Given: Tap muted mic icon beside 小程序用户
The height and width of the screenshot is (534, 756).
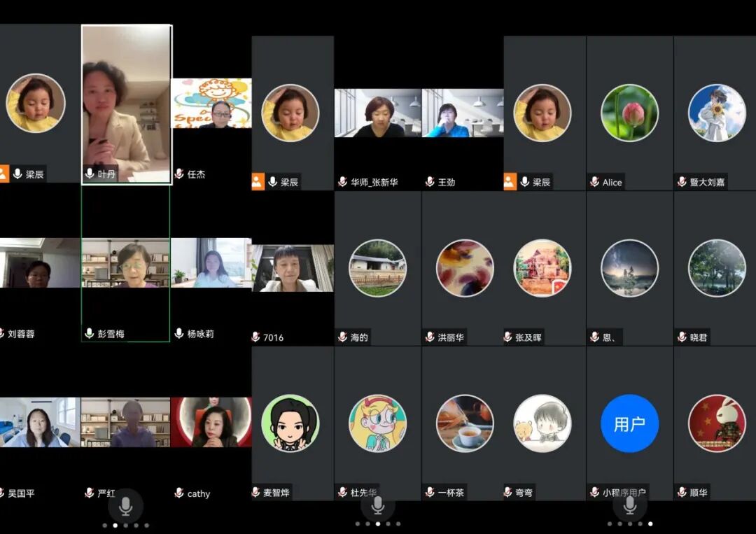Looking at the screenshot, I should tap(594, 492).
